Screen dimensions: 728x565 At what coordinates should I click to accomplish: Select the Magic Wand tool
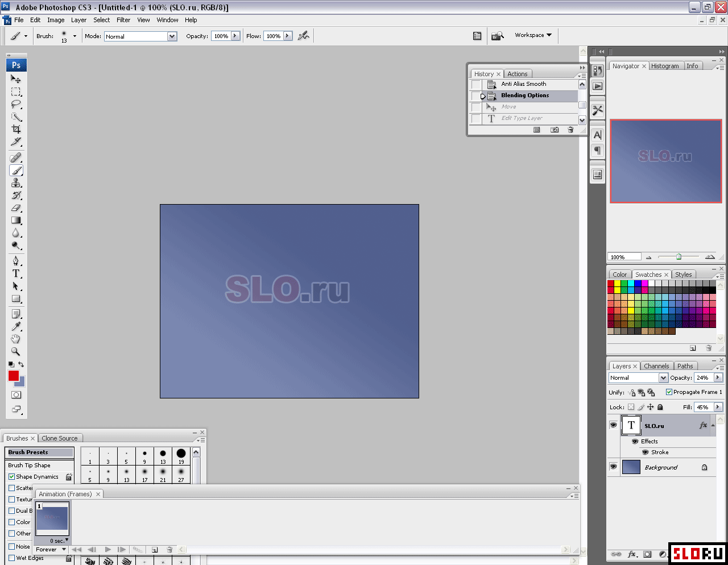16,117
